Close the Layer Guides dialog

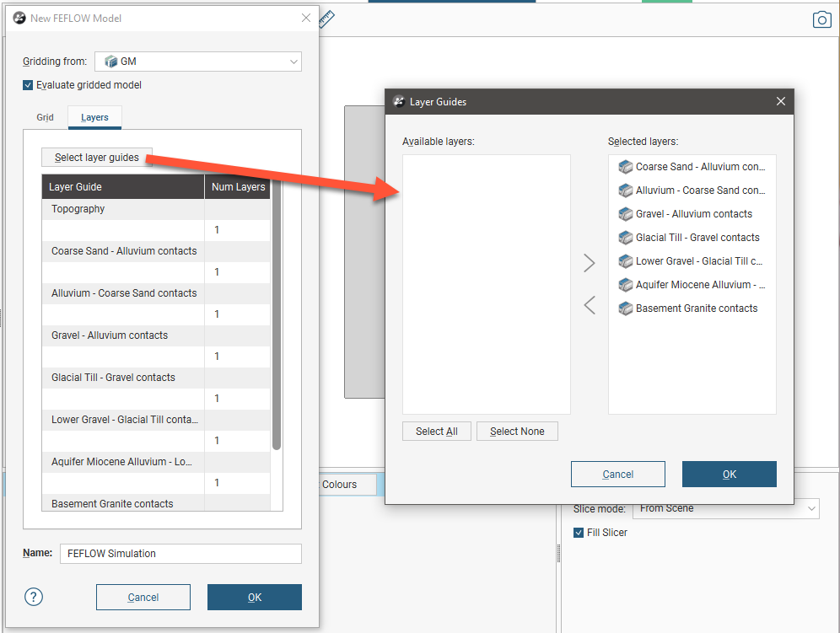[780, 102]
